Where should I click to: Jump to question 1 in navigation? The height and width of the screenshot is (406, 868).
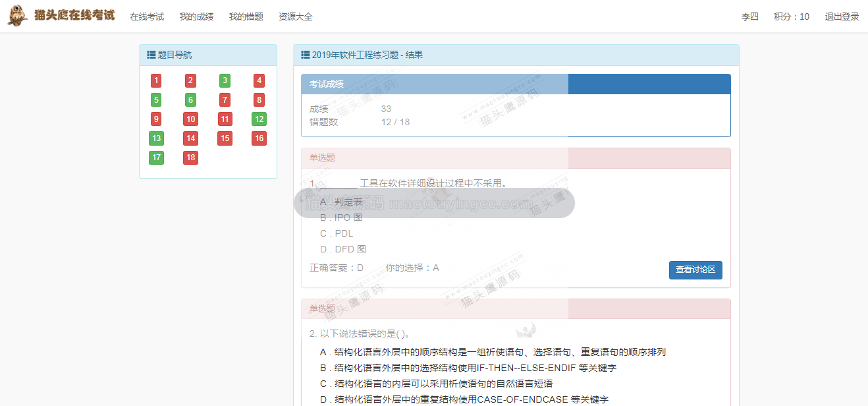(x=156, y=81)
